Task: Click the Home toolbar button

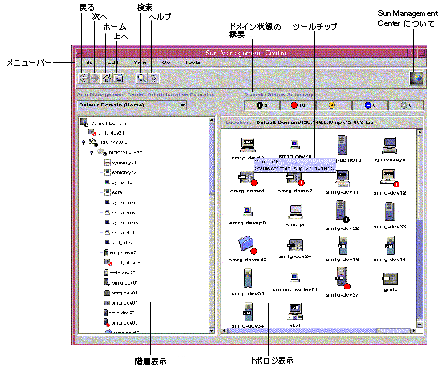Action: click(107, 78)
